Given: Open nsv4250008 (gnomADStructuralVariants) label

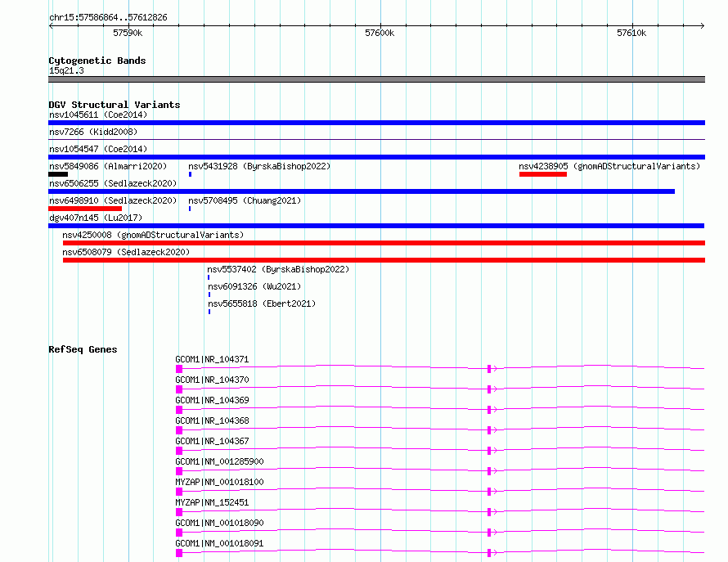Looking at the screenshot, I should coord(153,235).
